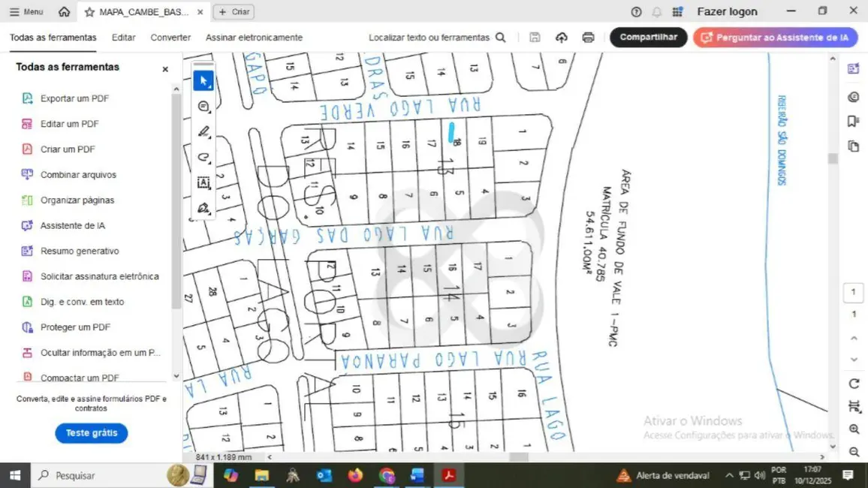
Task: Click the Zoom in magnifier icon
Action: [853, 429]
